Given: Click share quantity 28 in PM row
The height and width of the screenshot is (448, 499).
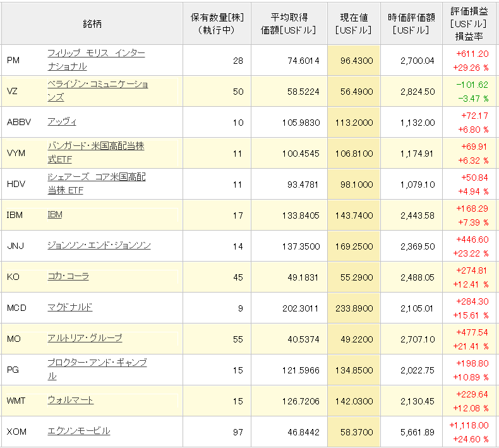Looking at the screenshot, I should [x=238, y=61].
